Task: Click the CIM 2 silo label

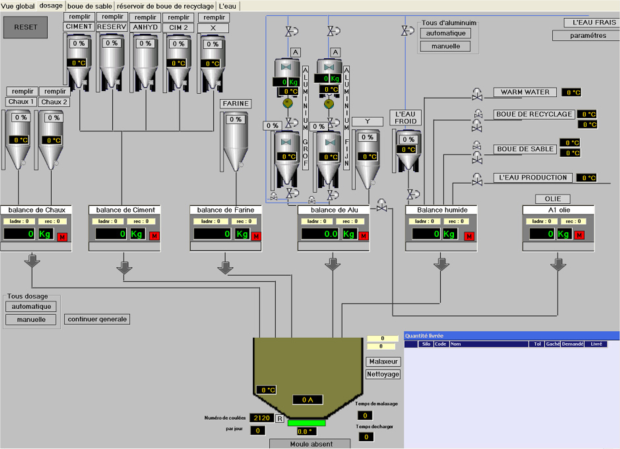Action: coord(178,27)
